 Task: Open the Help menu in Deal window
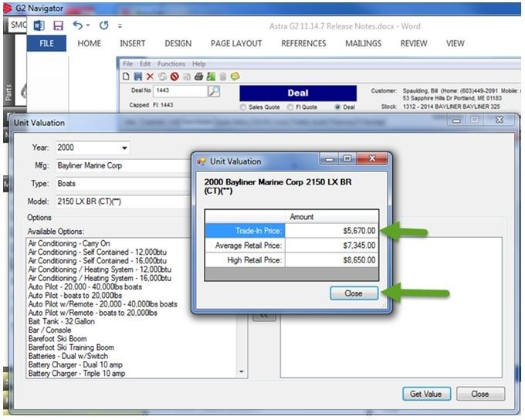click(x=199, y=63)
